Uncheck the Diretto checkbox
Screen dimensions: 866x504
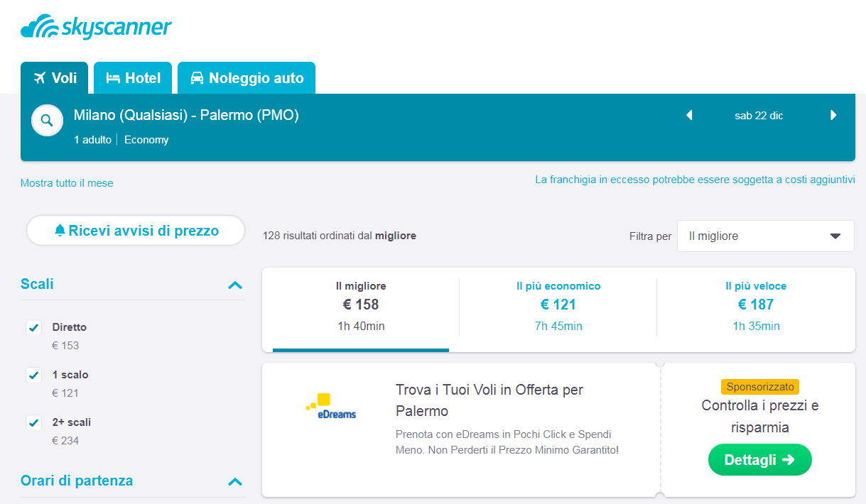(33, 327)
